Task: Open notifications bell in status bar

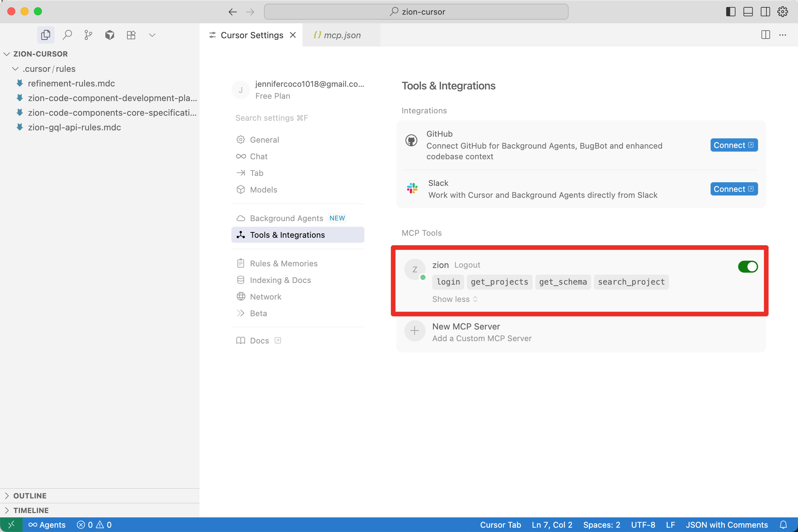Action: (783, 525)
